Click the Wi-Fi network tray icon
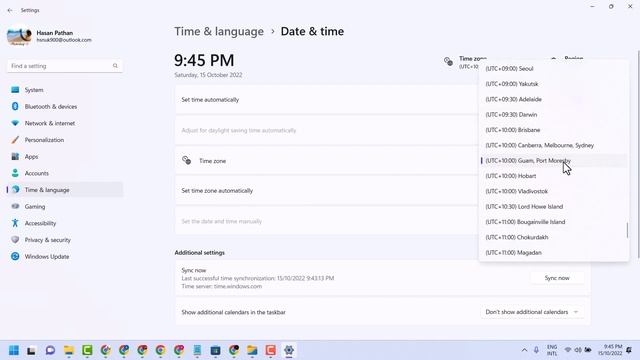The width and height of the screenshot is (640, 360). (x=568, y=350)
